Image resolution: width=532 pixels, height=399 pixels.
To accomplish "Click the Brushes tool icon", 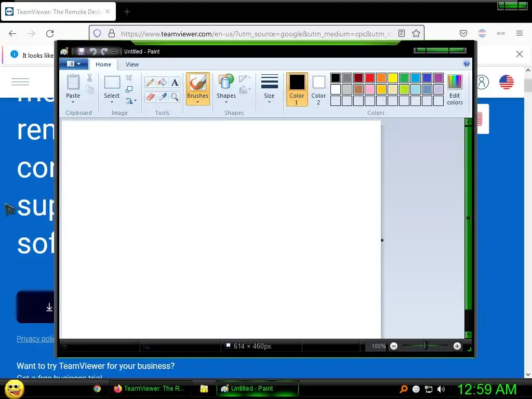I will [197, 83].
